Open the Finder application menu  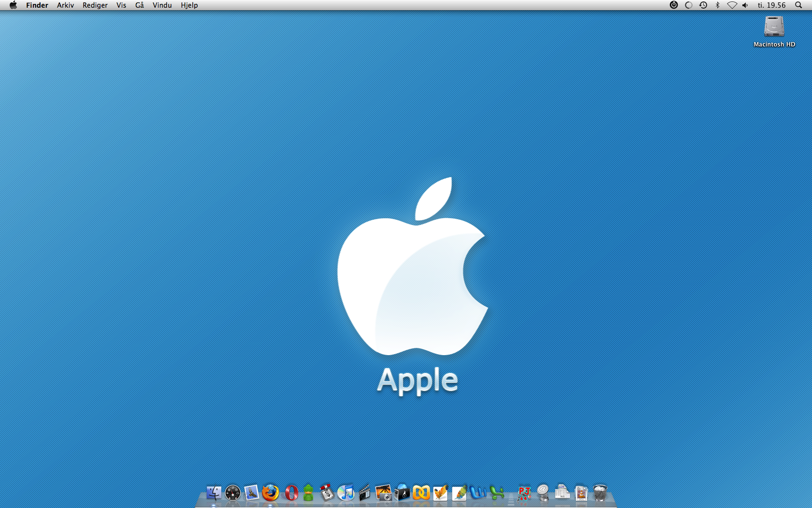(x=37, y=5)
